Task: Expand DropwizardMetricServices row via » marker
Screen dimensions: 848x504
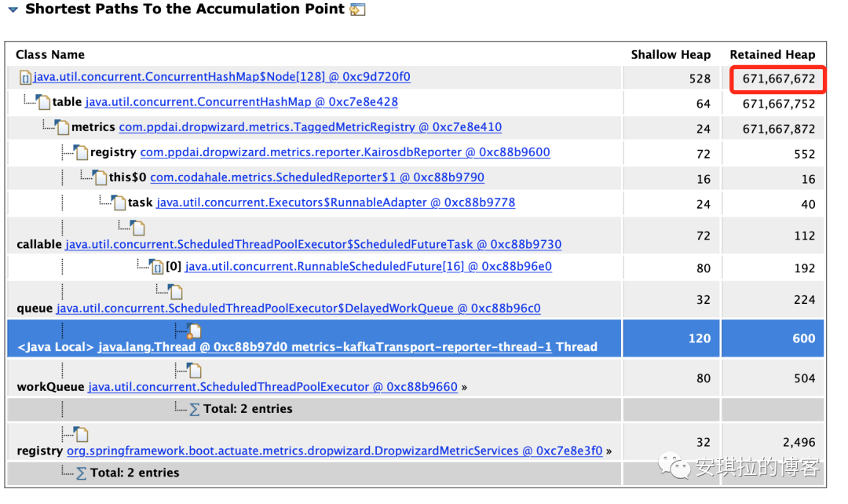Action: coord(609,451)
